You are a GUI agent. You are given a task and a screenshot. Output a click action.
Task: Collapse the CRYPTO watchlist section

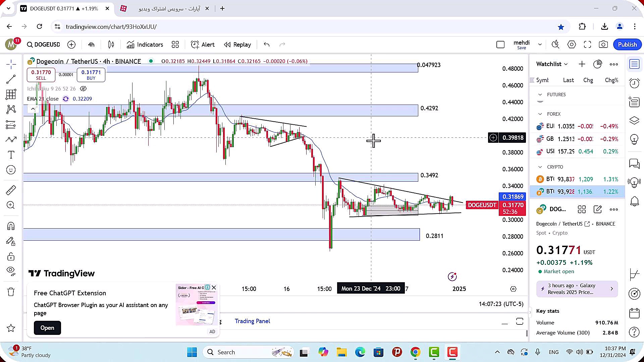tap(540, 167)
